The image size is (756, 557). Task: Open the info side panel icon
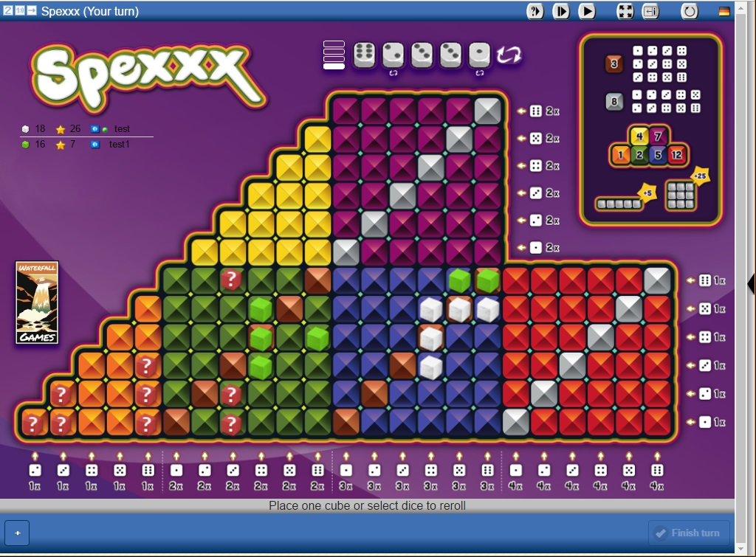point(651,11)
